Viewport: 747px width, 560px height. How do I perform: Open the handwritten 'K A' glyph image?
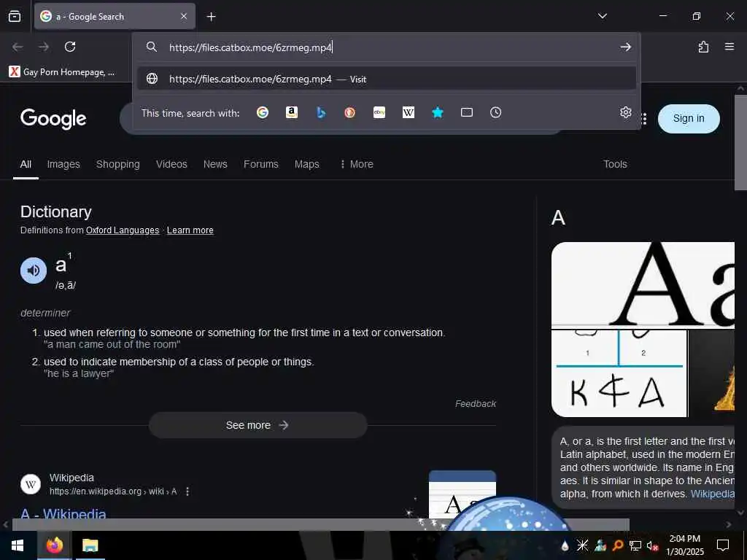pyautogui.click(x=619, y=374)
